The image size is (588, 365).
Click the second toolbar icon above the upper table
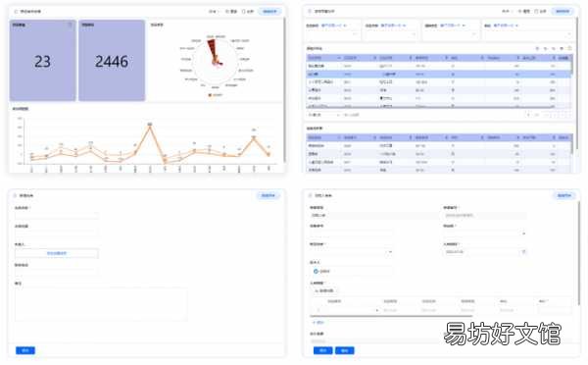coord(546,48)
